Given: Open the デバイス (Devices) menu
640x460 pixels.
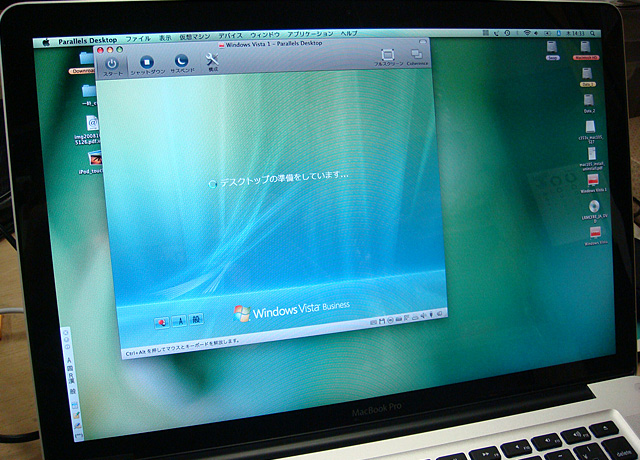Looking at the screenshot, I should (230, 36).
